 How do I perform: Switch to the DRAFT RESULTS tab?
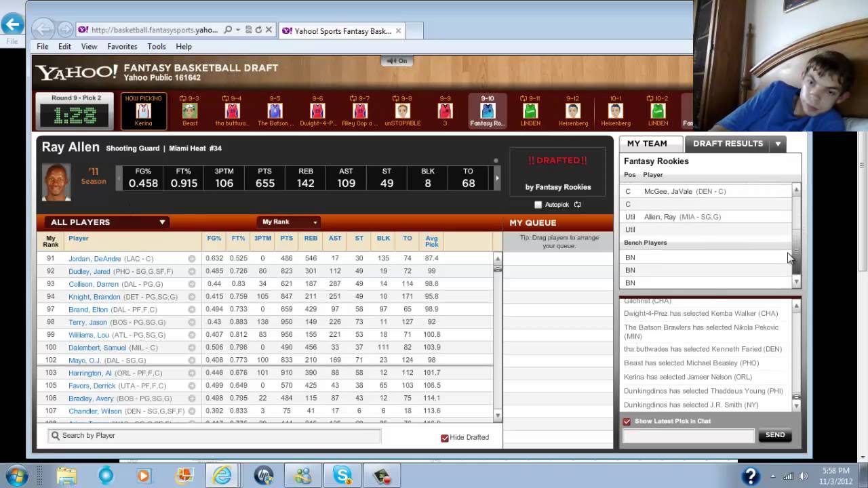[728, 144]
